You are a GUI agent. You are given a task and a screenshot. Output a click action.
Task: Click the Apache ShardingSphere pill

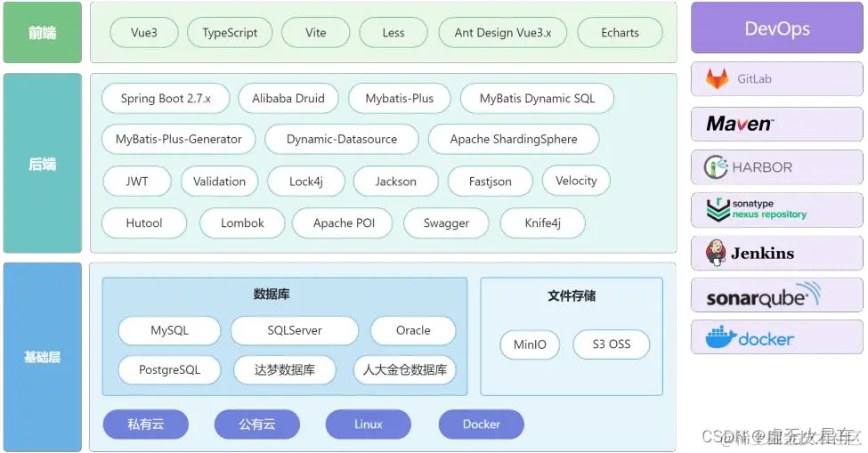point(513,139)
